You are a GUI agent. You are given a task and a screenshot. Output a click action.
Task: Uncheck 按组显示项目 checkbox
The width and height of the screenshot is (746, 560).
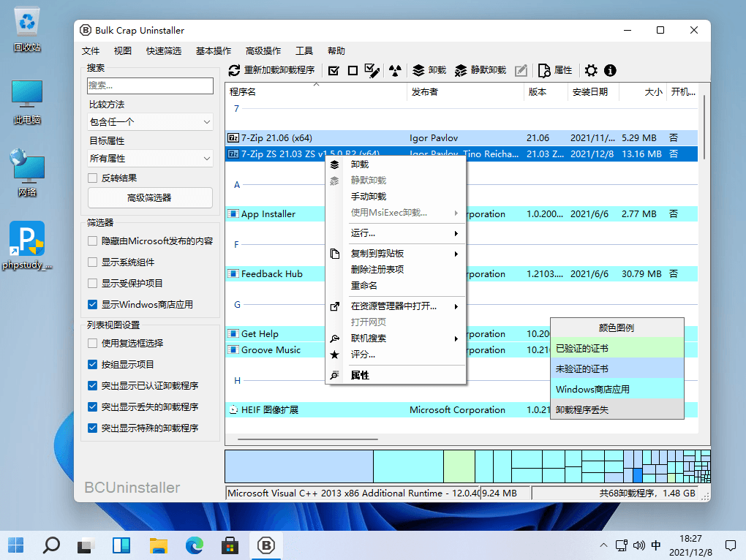[x=93, y=365]
